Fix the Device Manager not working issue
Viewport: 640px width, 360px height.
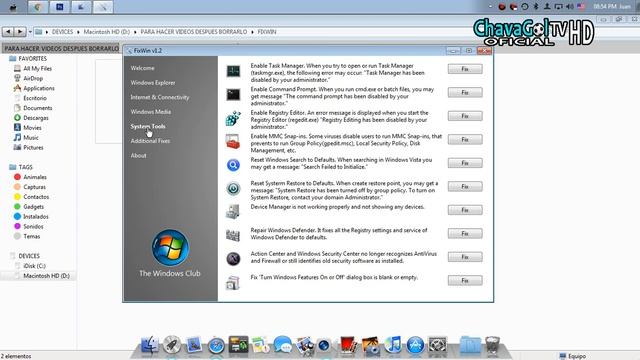[x=465, y=210]
